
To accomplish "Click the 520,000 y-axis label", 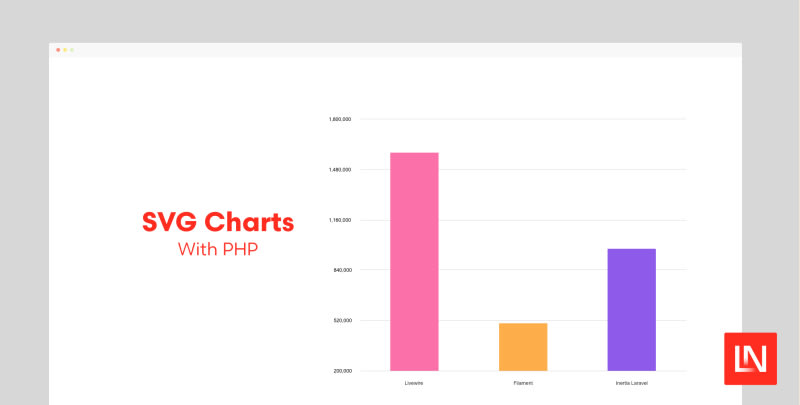I will point(341,321).
